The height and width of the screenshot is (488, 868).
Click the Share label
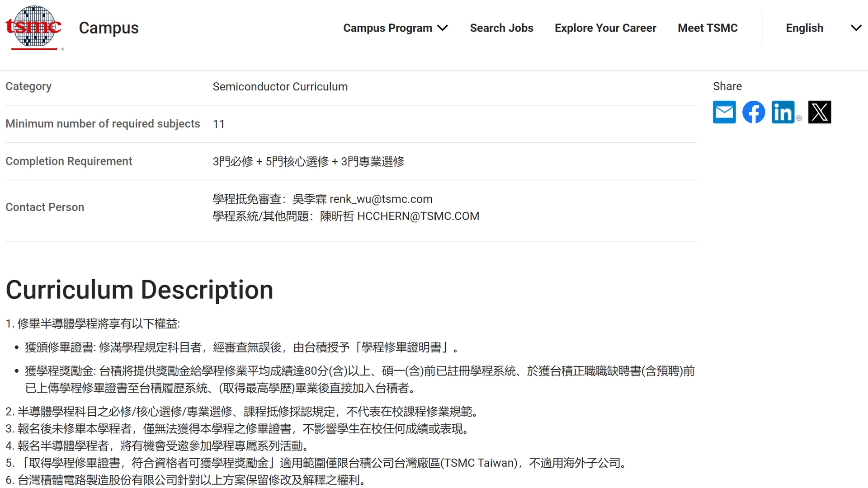tap(727, 86)
